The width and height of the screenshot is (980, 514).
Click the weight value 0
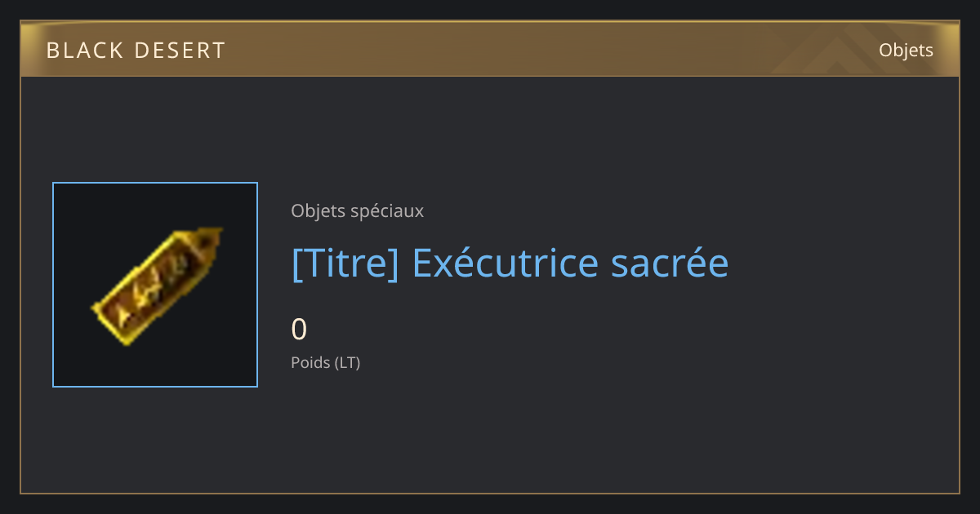pos(299,329)
